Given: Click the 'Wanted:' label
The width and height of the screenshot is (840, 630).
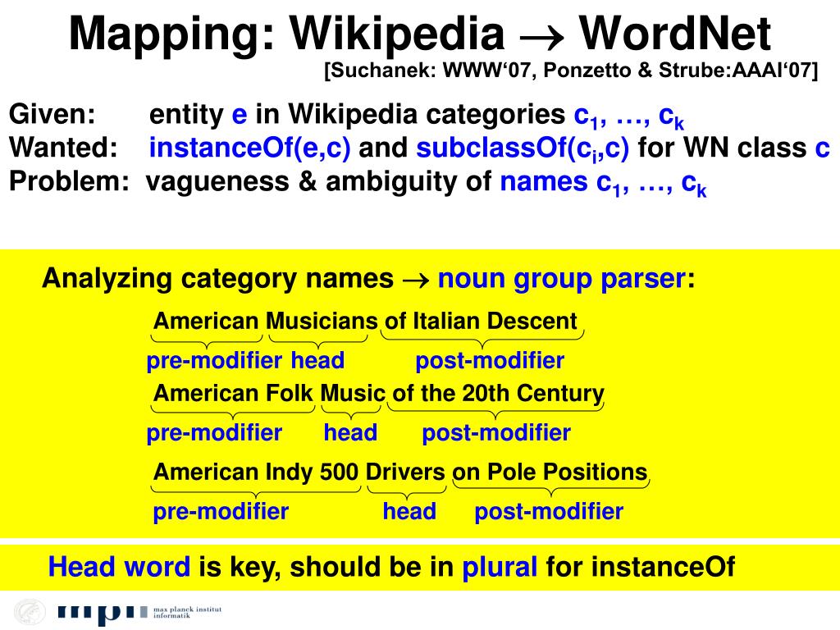Looking at the screenshot, I should 63,148.
